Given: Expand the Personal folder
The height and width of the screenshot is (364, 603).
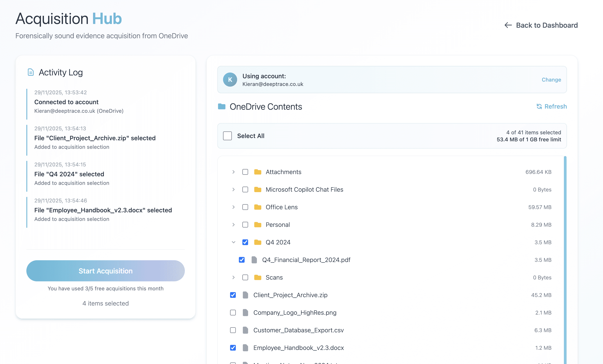Looking at the screenshot, I should click(x=233, y=225).
